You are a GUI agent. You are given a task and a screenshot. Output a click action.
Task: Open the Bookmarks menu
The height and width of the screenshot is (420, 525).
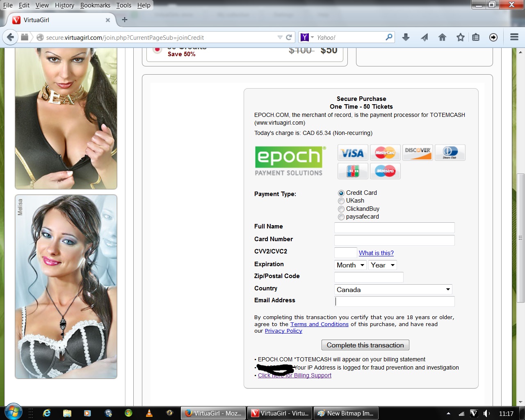click(x=95, y=5)
